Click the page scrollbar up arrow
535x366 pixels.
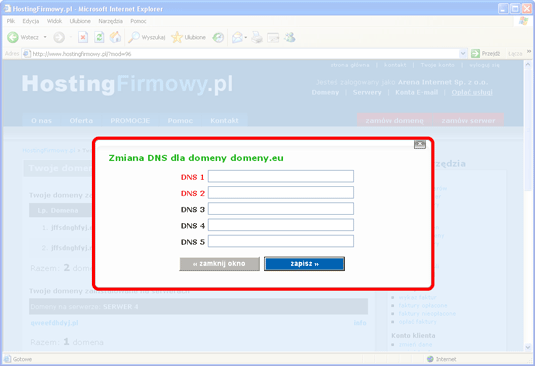coord(528,64)
